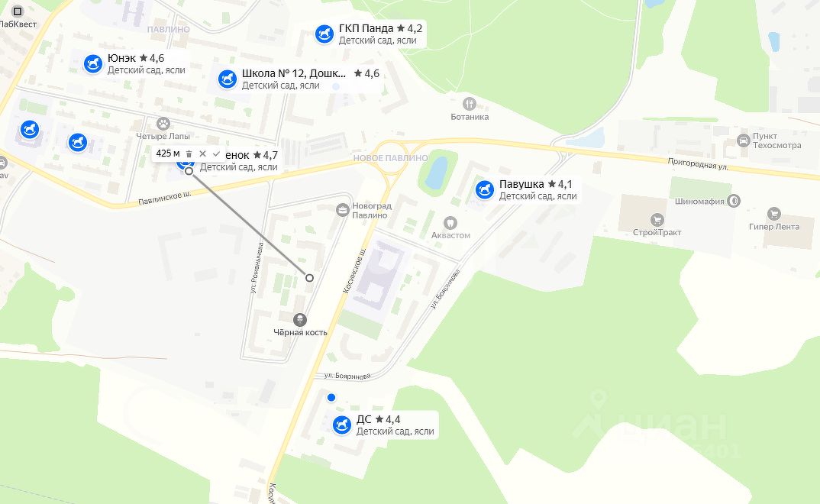
Task: Click the Ботаника restaurant icon
Action: pos(470,104)
